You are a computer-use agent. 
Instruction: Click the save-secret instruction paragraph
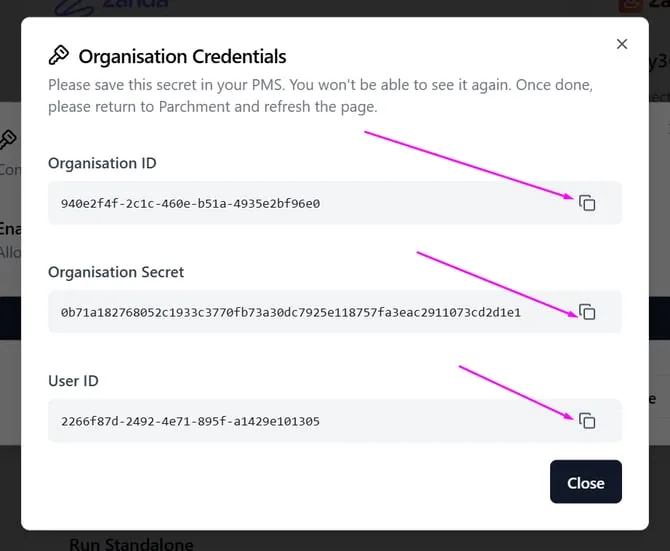(x=320, y=96)
